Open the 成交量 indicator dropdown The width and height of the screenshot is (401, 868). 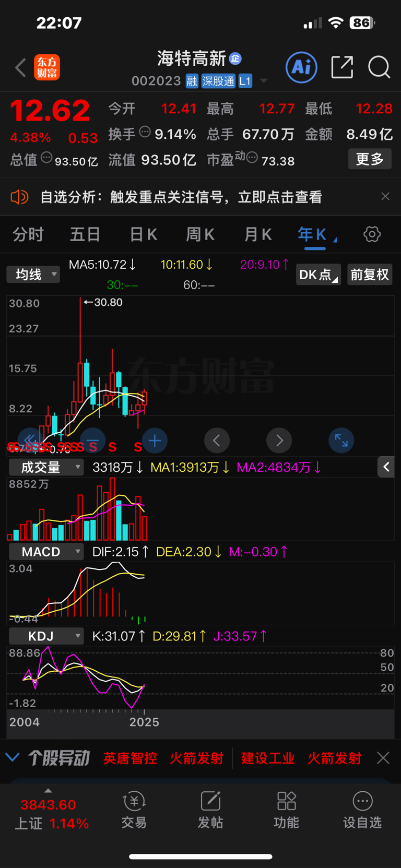click(46, 467)
